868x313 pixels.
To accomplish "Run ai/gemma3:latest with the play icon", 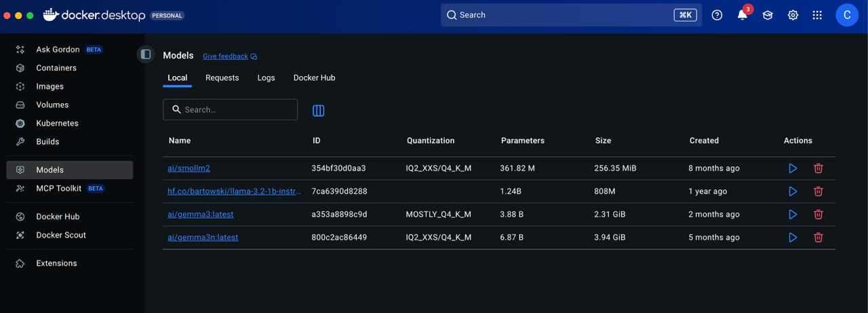I will 793,215.
